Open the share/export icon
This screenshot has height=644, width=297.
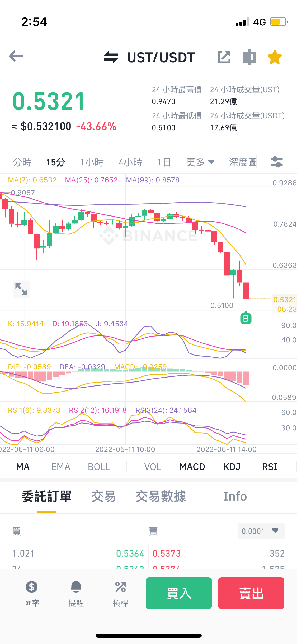pyautogui.click(x=224, y=57)
